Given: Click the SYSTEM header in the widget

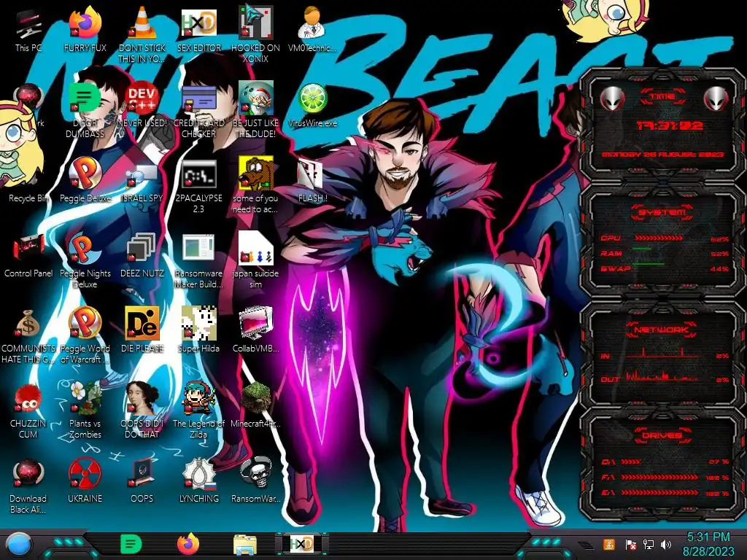Looking at the screenshot, I should point(662,212).
